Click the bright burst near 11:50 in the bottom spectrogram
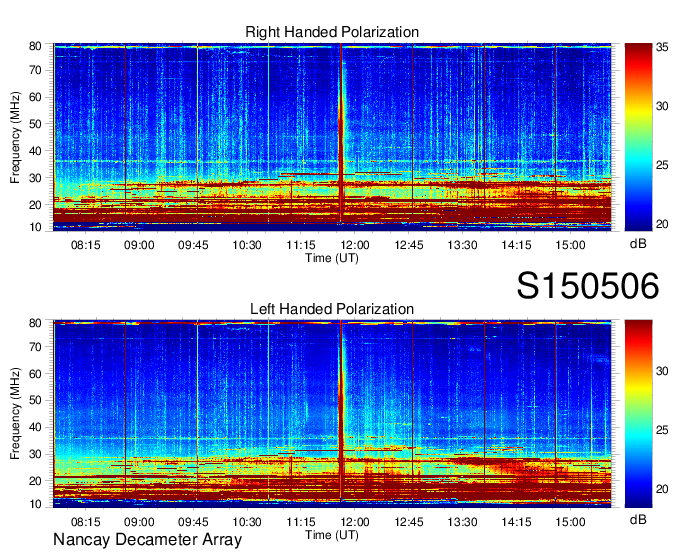This screenshot has width=680, height=552. [341, 412]
